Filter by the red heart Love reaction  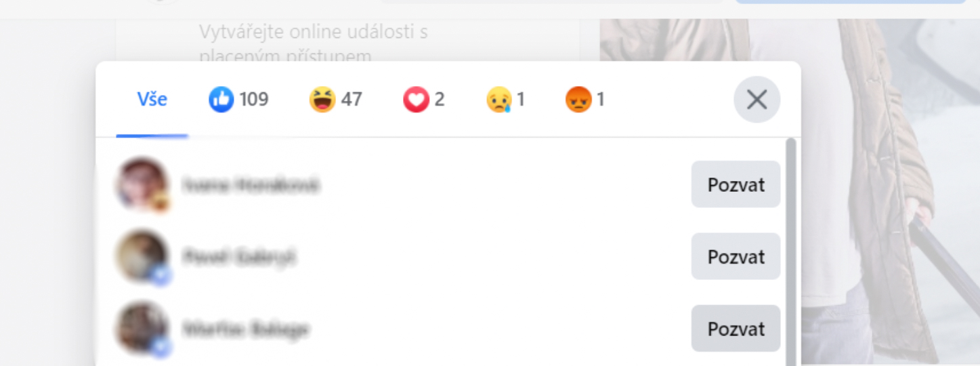(x=424, y=100)
